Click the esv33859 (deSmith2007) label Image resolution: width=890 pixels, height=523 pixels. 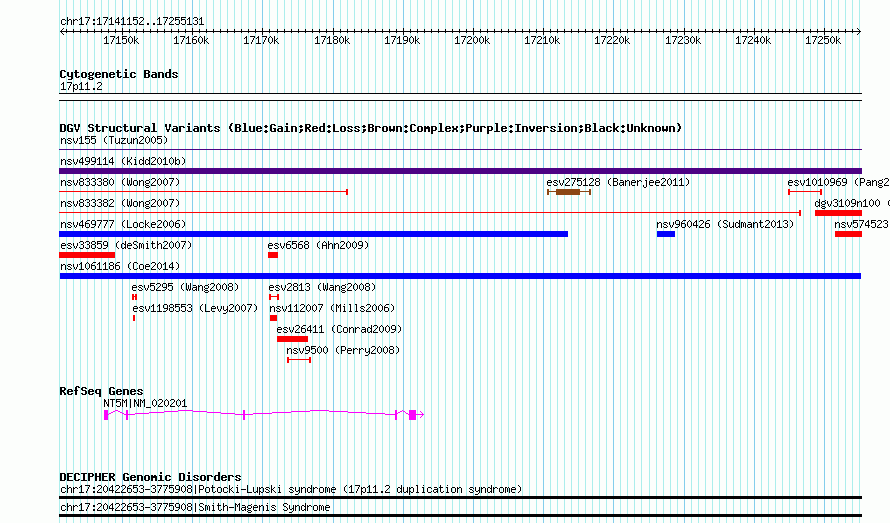(x=126, y=245)
